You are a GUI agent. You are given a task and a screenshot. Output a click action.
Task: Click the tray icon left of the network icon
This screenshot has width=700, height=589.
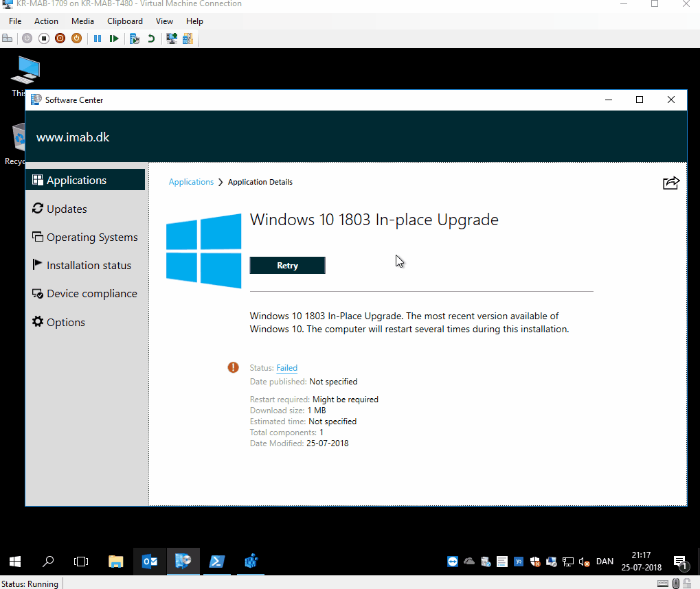tap(552, 562)
